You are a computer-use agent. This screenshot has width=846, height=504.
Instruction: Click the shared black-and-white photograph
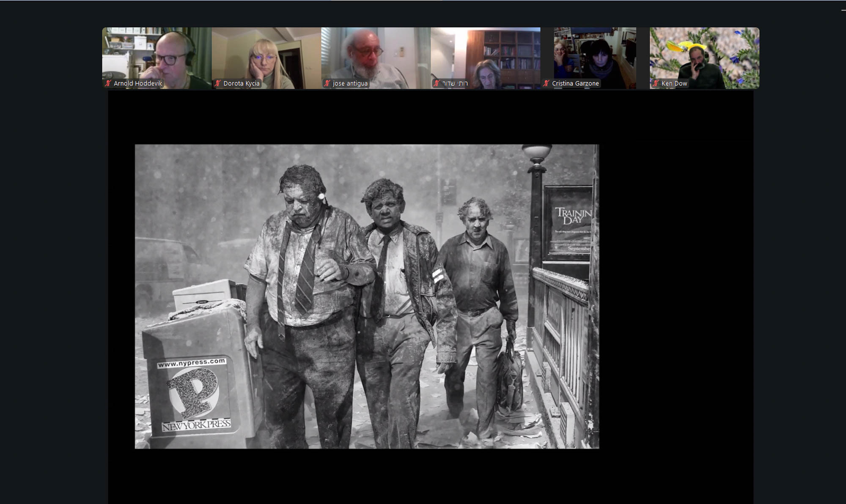pos(367,296)
